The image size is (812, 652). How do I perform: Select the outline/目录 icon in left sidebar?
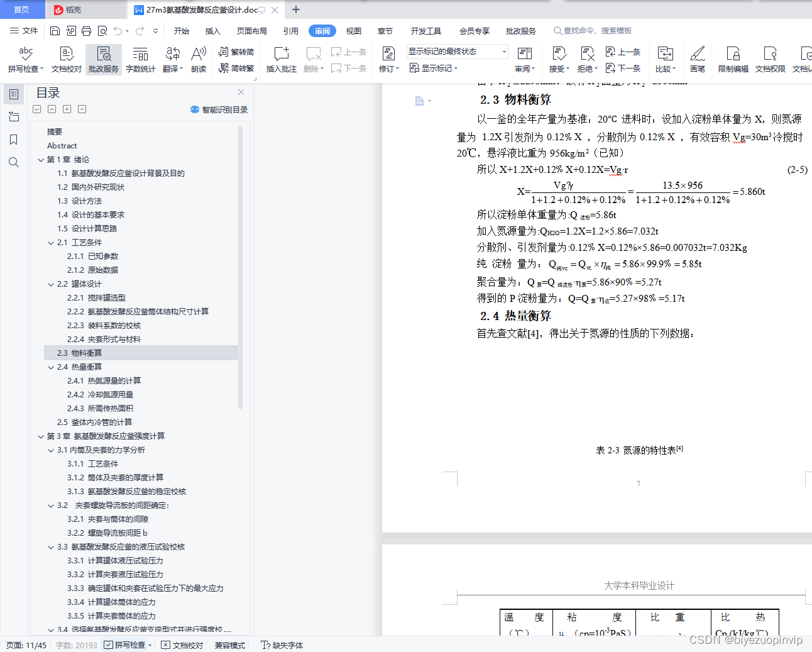pos(14,94)
